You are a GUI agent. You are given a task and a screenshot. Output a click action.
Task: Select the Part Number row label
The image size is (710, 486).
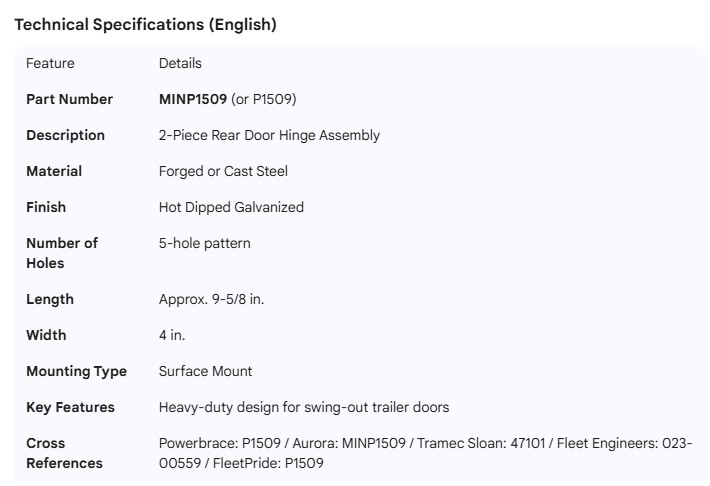[69, 99]
